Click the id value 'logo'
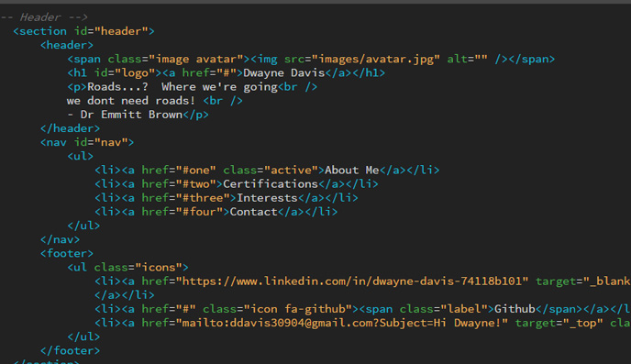631x364 pixels. click(x=135, y=72)
